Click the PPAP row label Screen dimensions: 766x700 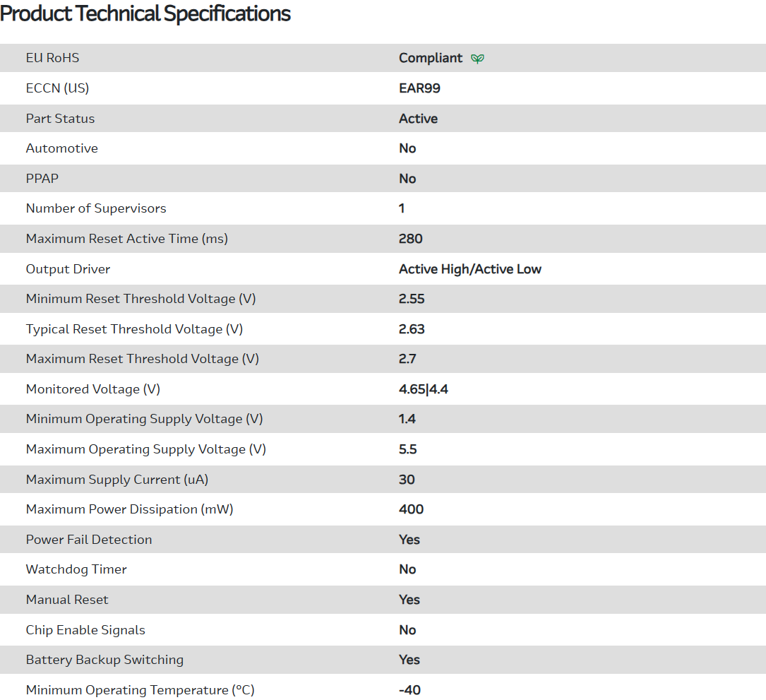(42, 179)
